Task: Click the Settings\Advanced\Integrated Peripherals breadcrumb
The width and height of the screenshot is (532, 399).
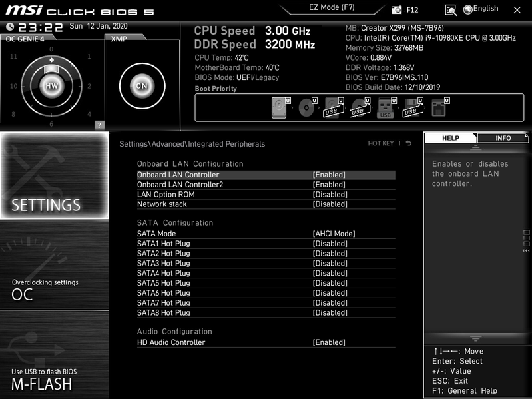Action: tap(192, 144)
